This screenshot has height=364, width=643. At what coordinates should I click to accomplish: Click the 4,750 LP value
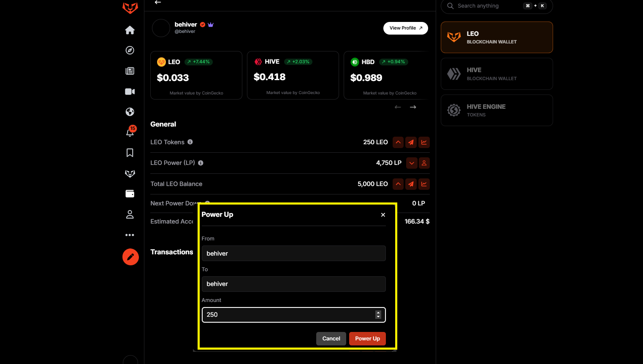click(389, 163)
